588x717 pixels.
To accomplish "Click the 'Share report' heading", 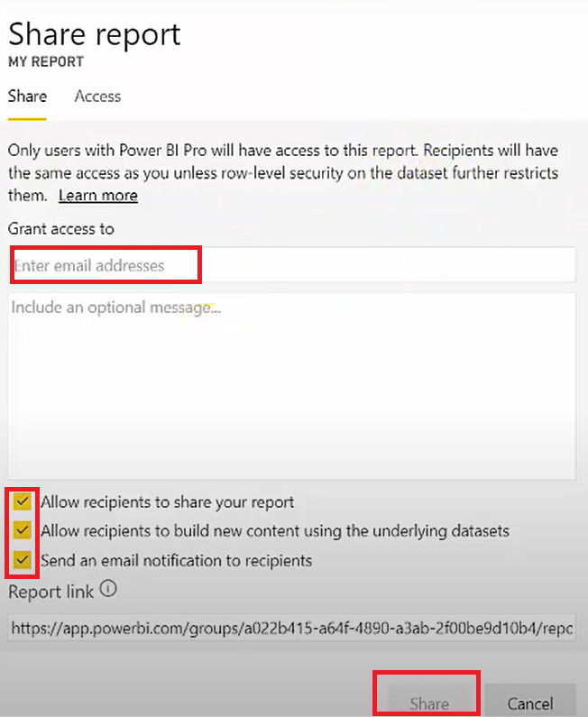I will point(95,35).
